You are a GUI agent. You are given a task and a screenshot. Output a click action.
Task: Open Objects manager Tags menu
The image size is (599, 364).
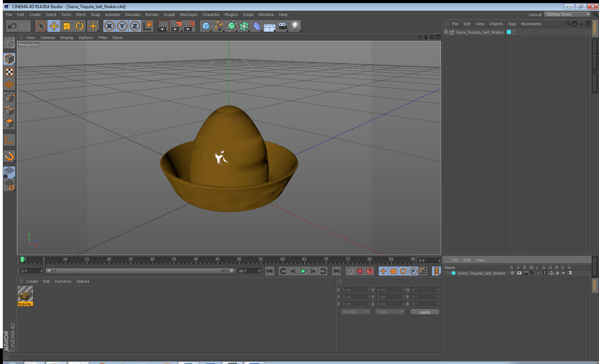pyautogui.click(x=512, y=24)
